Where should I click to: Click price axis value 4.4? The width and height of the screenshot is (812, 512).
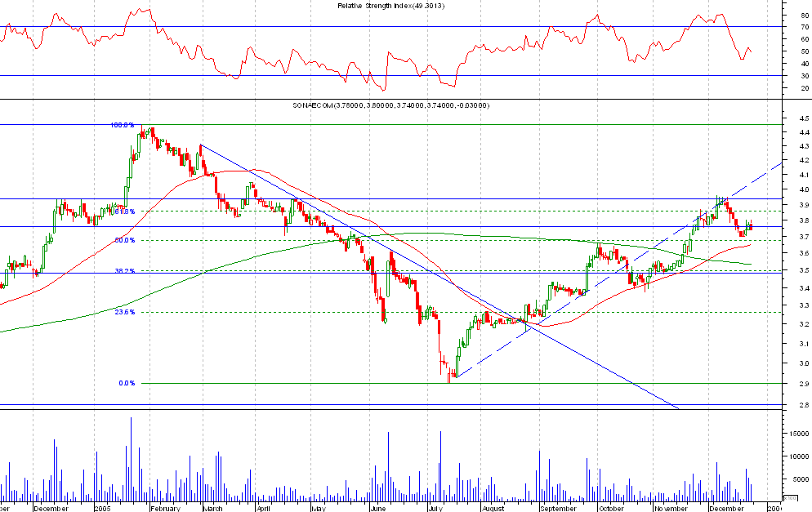804,132
